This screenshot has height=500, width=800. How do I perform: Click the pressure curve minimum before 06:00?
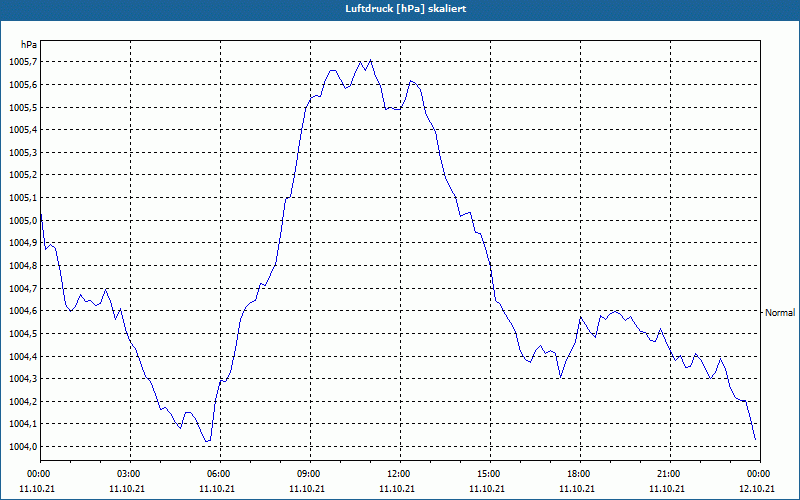click(207, 441)
